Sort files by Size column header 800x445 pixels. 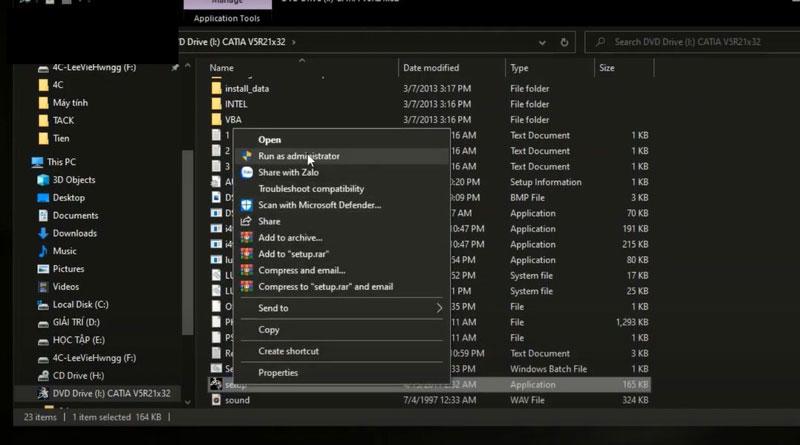tap(607, 68)
